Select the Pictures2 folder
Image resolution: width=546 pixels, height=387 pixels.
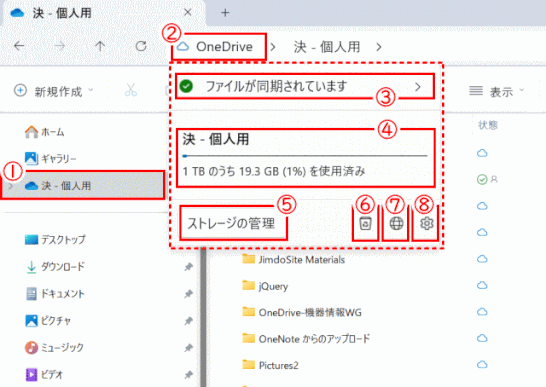(x=271, y=365)
